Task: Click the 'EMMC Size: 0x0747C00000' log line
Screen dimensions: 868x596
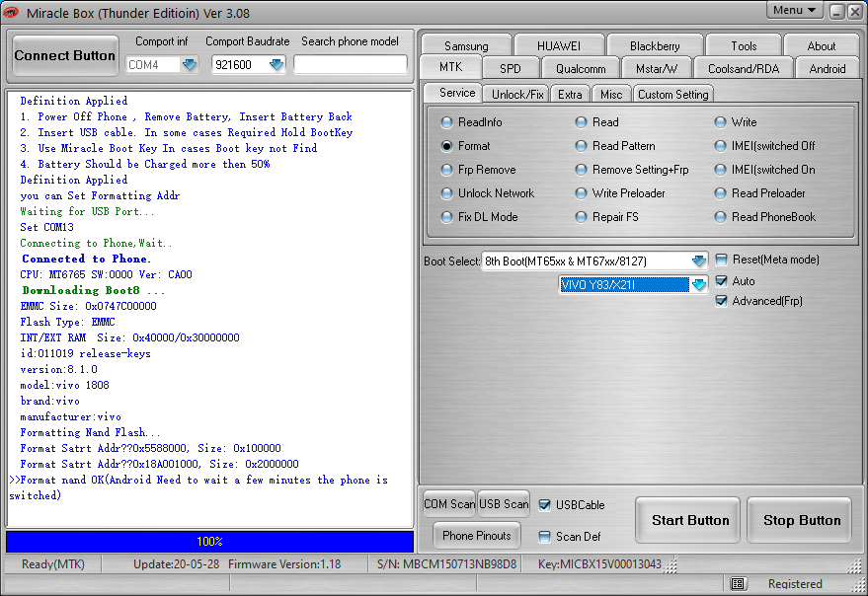Action: coord(89,306)
